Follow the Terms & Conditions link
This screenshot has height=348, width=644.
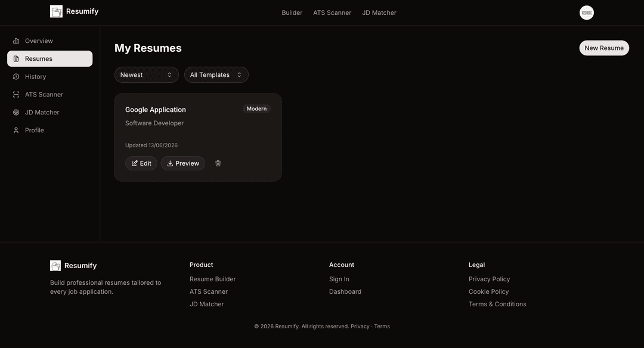pos(497,304)
